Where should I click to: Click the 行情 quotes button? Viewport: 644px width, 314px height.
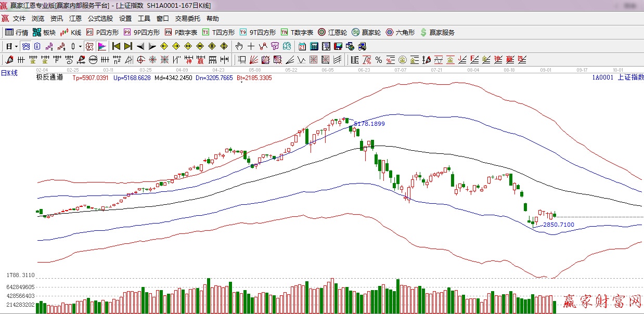(x=17, y=32)
